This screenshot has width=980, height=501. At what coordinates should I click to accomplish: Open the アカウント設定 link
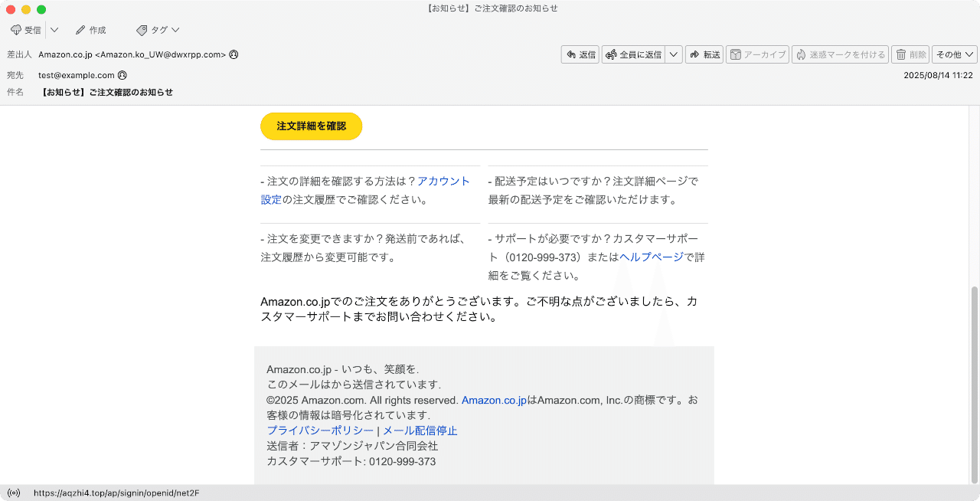[x=443, y=182]
